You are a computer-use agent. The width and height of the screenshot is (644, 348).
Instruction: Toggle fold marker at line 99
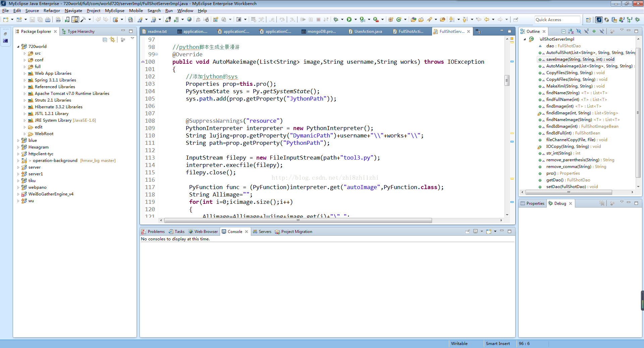[x=157, y=54]
